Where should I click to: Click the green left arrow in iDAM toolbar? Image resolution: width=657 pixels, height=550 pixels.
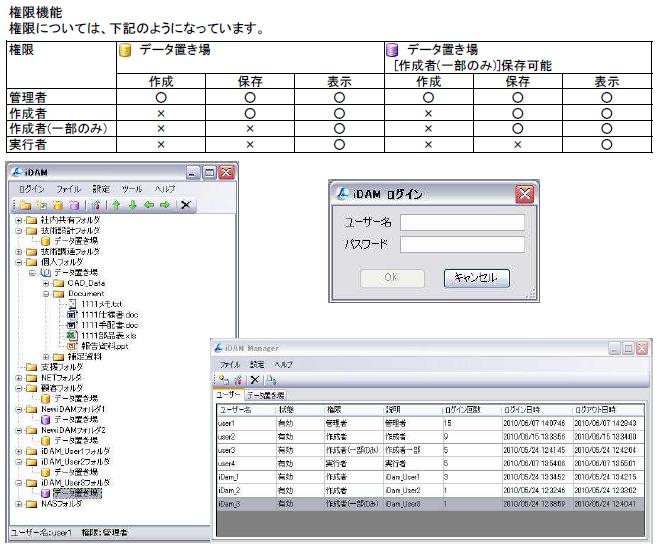(149, 205)
